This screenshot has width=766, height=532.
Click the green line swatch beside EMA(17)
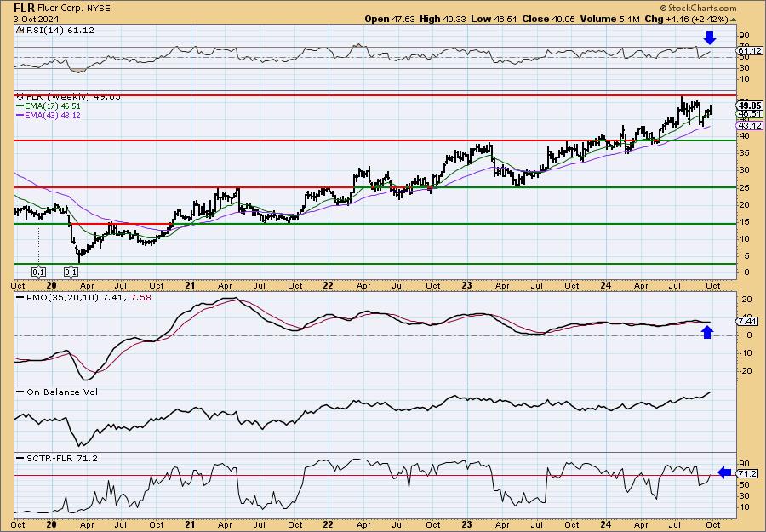click(20, 106)
